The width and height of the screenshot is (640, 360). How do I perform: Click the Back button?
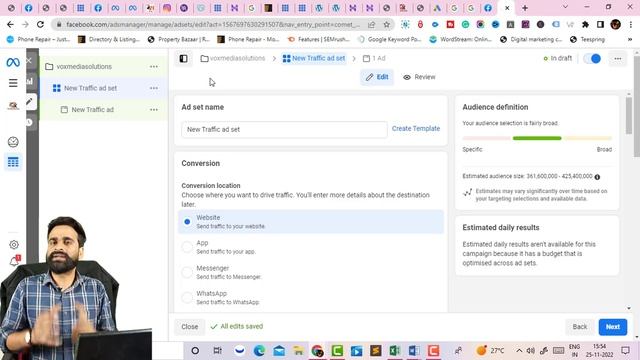coord(580,327)
